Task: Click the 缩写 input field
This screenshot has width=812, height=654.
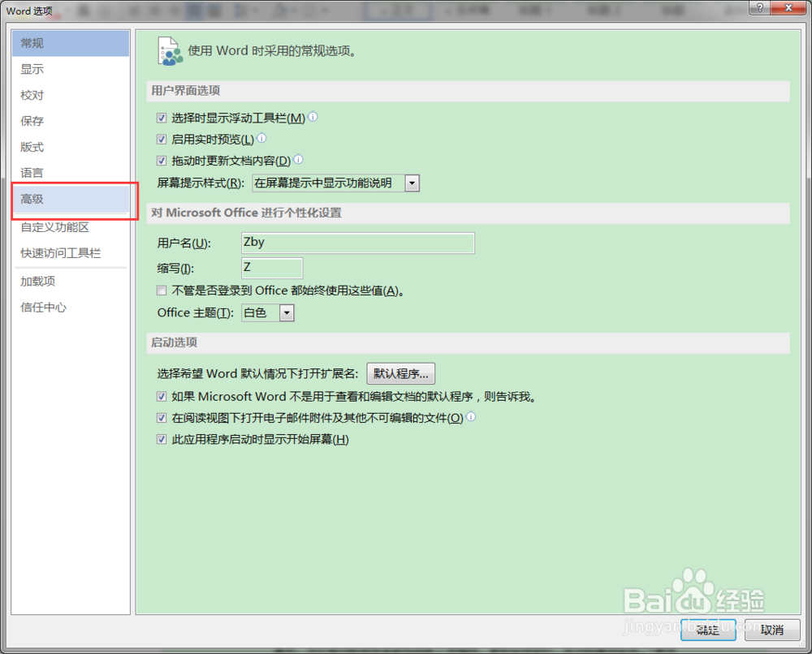Action: [272, 268]
